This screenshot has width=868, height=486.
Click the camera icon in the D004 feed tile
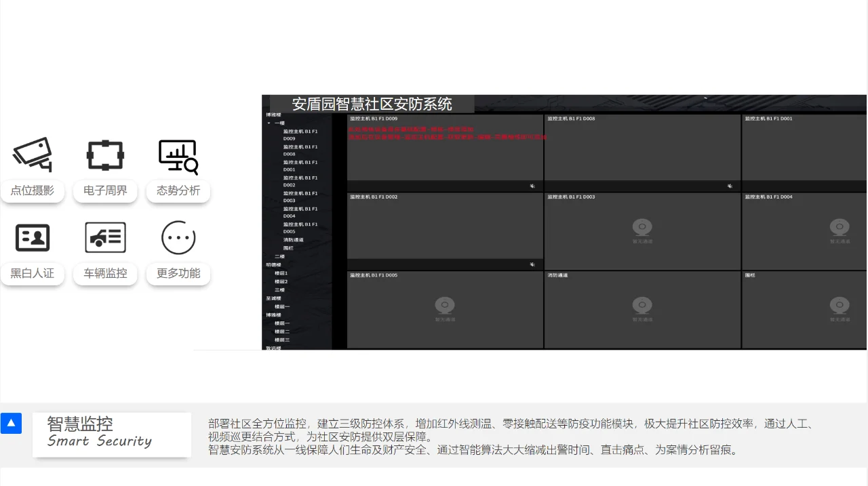[x=840, y=228]
